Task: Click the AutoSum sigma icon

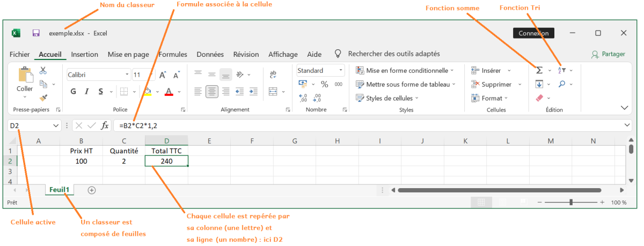Action: click(x=539, y=70)
